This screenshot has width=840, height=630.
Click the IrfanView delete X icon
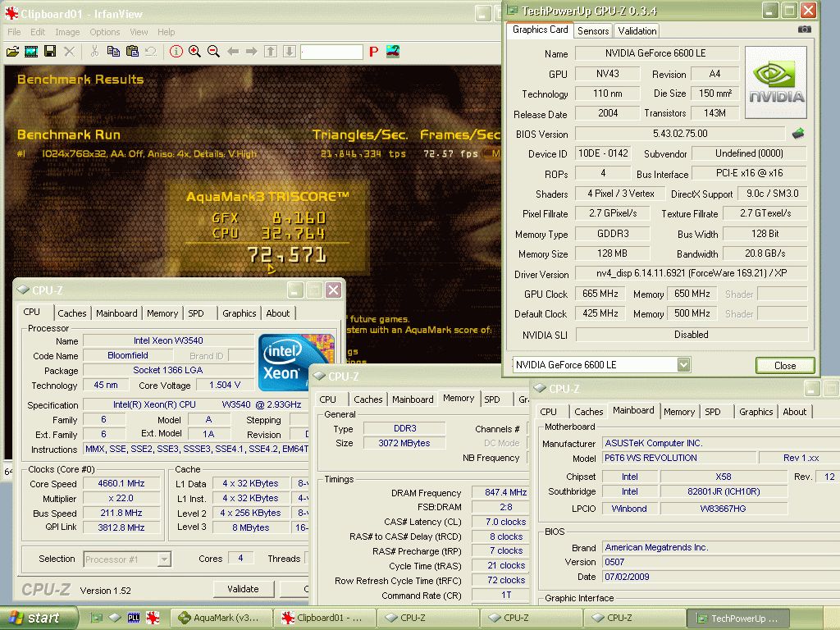coord(69,52)
